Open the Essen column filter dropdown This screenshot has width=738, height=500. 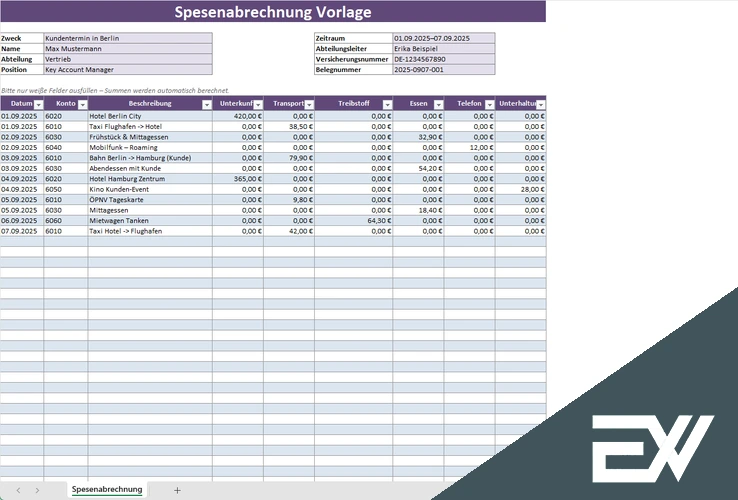[x=439, y=105]
